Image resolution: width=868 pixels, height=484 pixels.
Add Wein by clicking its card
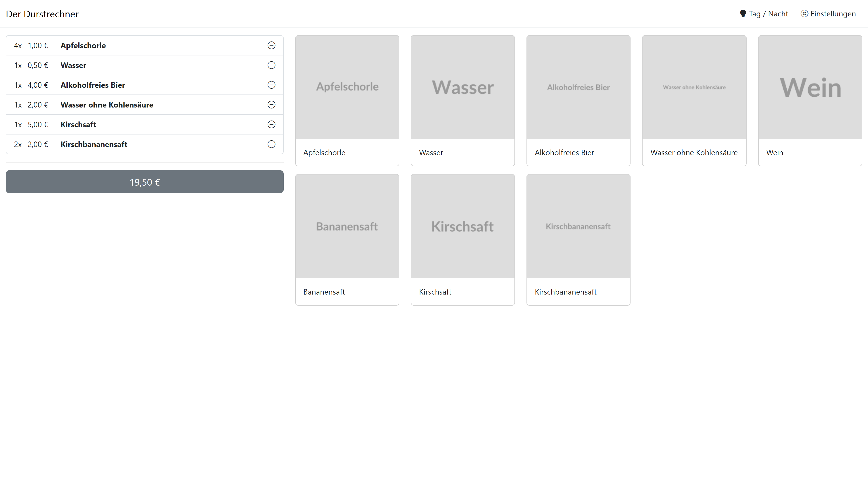click(810, 101)
